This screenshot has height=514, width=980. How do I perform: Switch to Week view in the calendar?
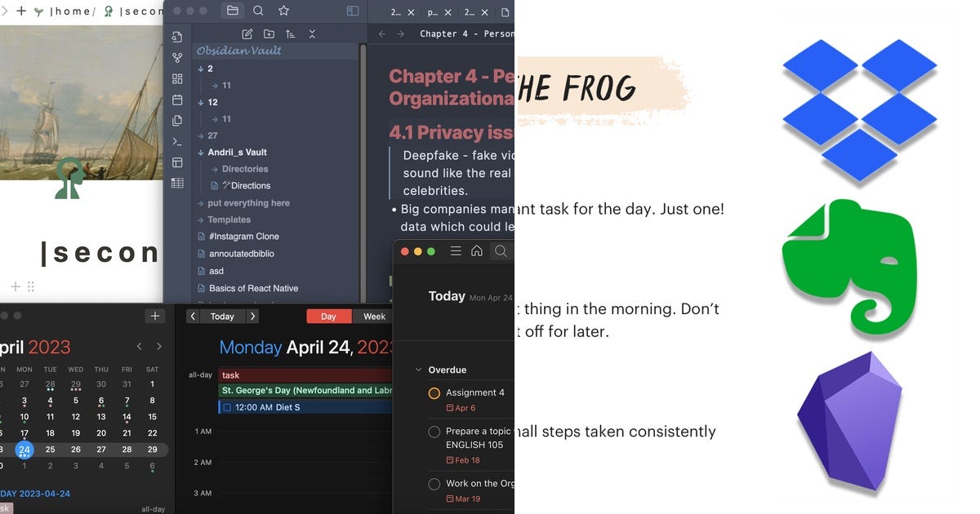point(373,316)
